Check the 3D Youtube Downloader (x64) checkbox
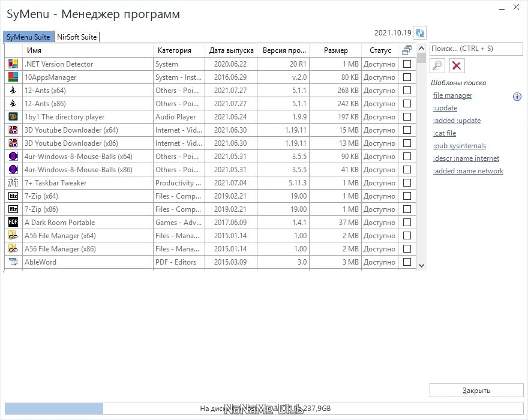This screenshot has width=528, height=420. 407,130
